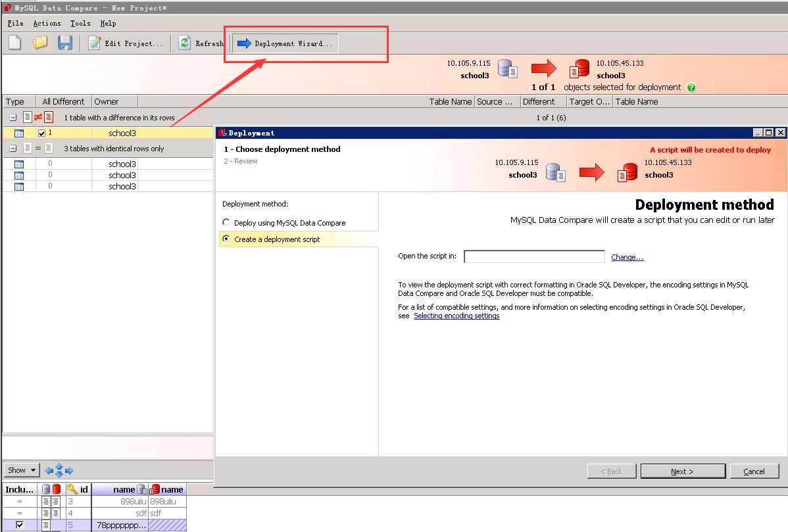
Task: Click the Type column header
Action: click(20, 101)
